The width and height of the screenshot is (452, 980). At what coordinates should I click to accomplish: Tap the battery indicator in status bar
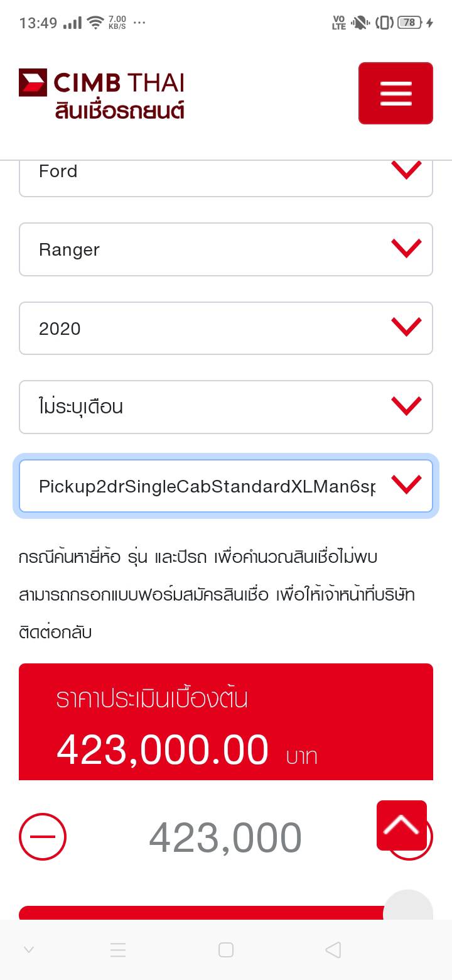409,23
